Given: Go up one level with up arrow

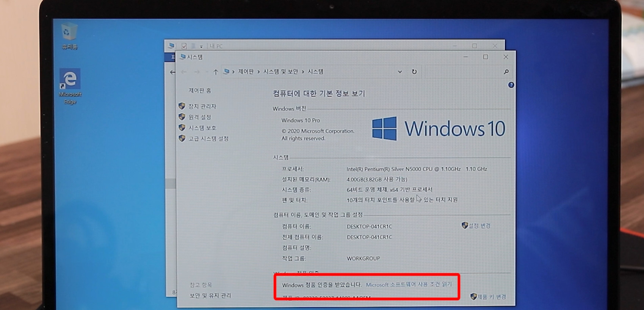Looking at the screenshot, I should (215, 72).
